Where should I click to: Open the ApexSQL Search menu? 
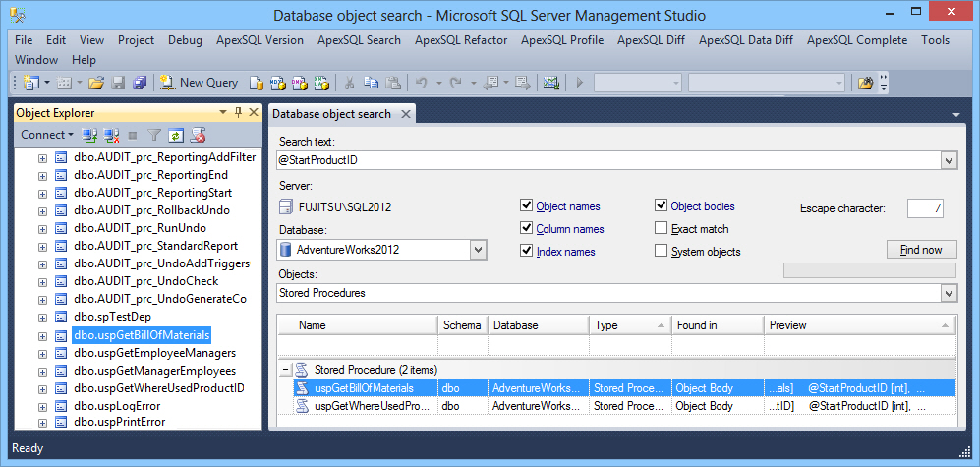pos(359,40)
